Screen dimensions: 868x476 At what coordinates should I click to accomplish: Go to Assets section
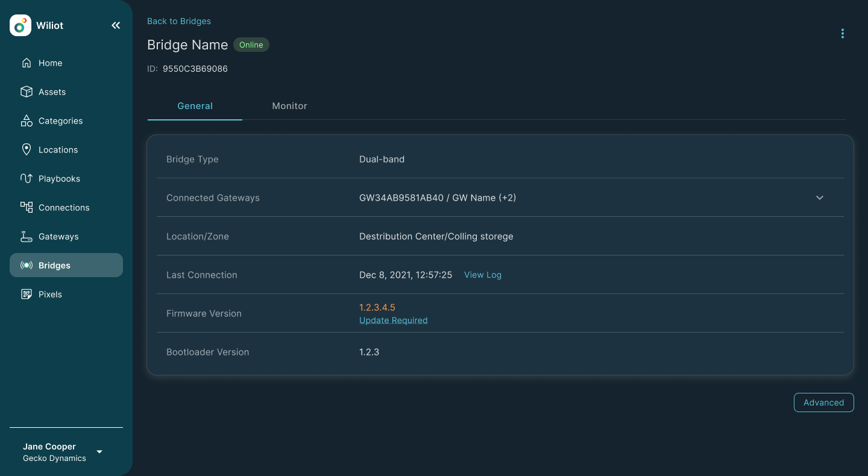tap(66, 92)
